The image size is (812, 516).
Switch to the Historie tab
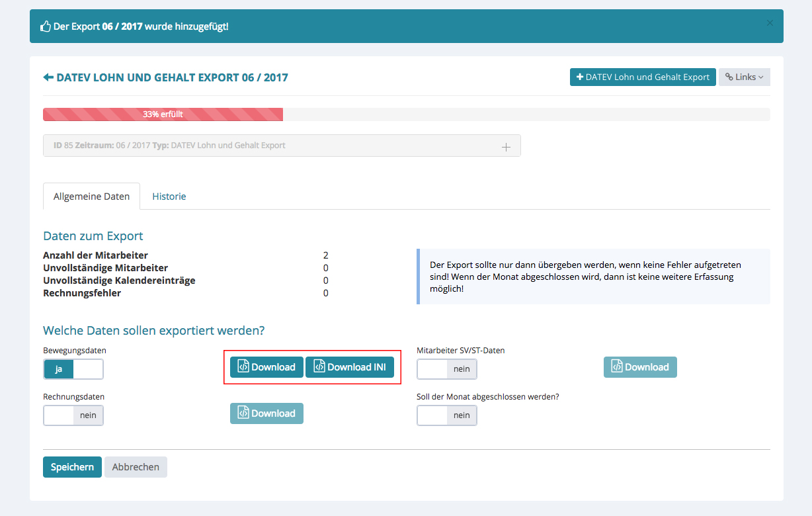click(169, 196)
